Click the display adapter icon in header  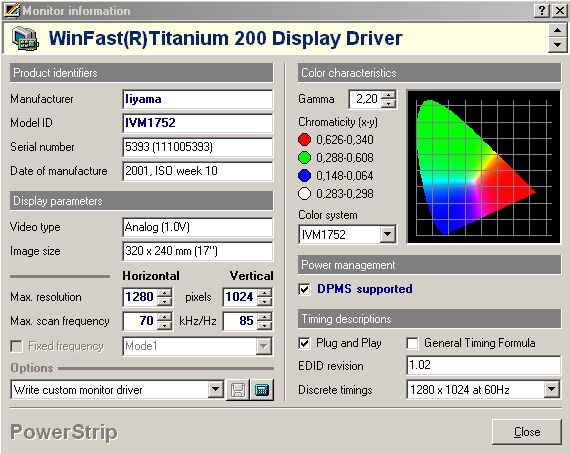click(25, 38)
